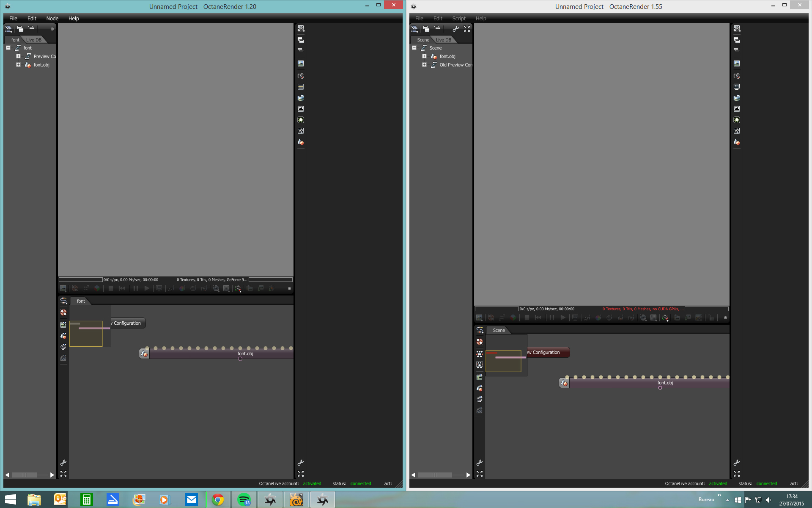Click the fullscreen arrows icon at bottom of left graph sidebar
812x508 pixels.
tap(63, 474)
